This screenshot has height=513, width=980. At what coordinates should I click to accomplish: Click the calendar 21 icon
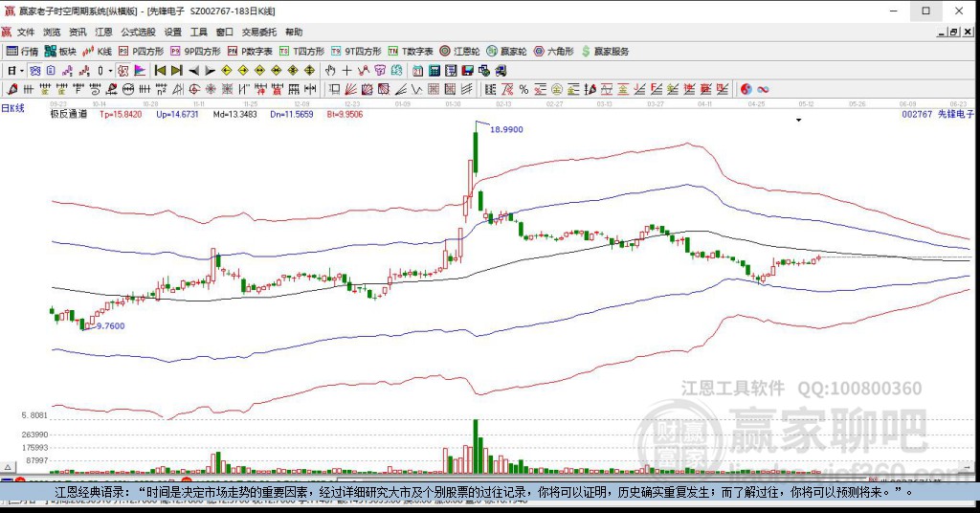click(x=417, y=71)
